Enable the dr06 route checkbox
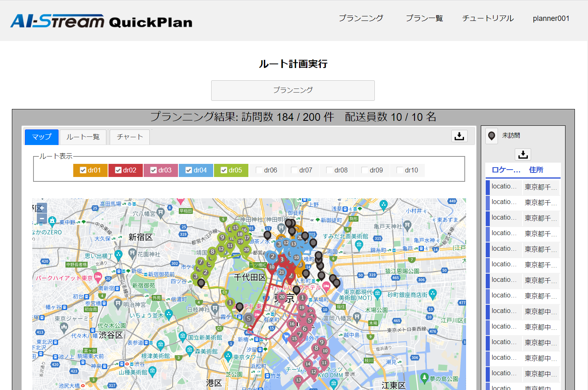Viewport: 588px width, 390px height. tap(259, 170)
